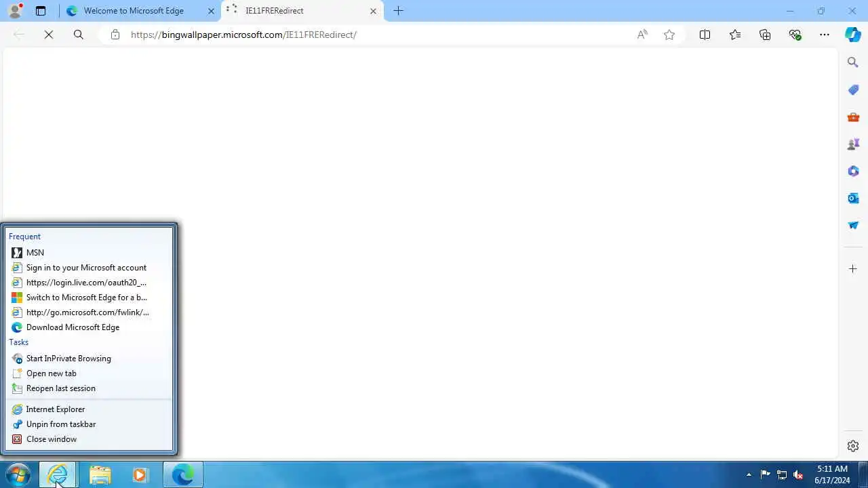Click the search icon beside the address bar
The width and height of the screenshot is (868, 488).
[x=79, y=35]
